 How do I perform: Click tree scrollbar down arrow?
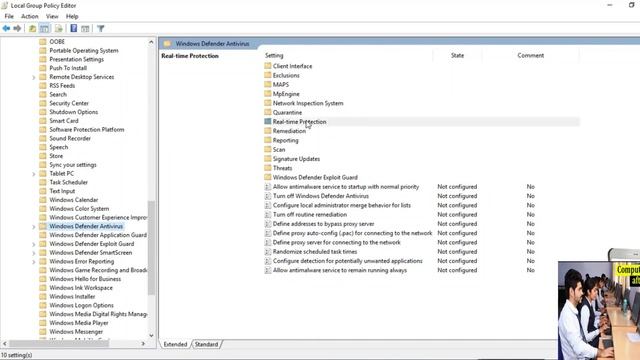(151, 336)
